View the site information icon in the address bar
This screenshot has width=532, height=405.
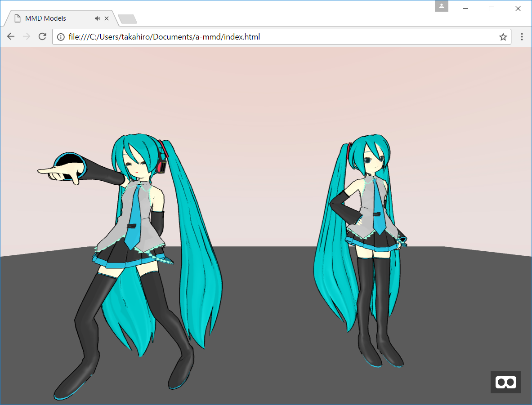61,37
